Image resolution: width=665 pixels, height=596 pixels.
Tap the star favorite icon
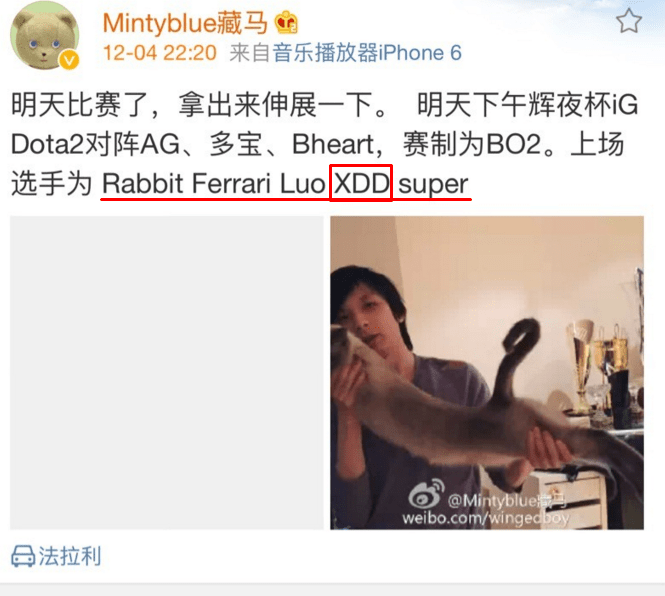tap(629, 21)
